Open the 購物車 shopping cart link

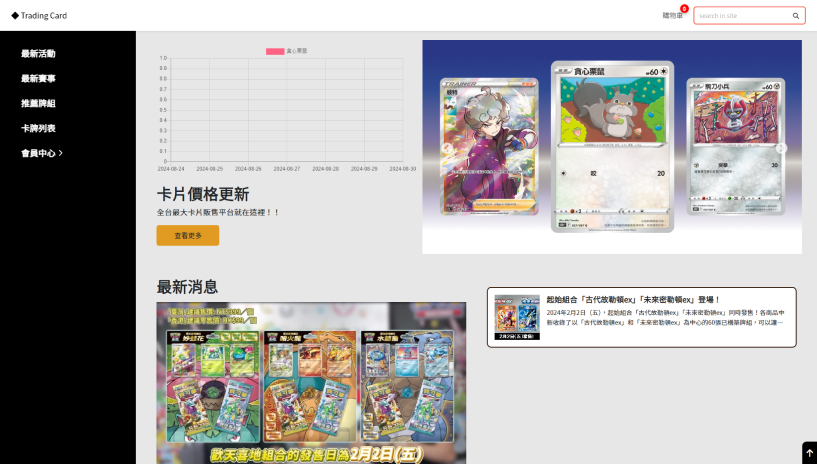672,16
